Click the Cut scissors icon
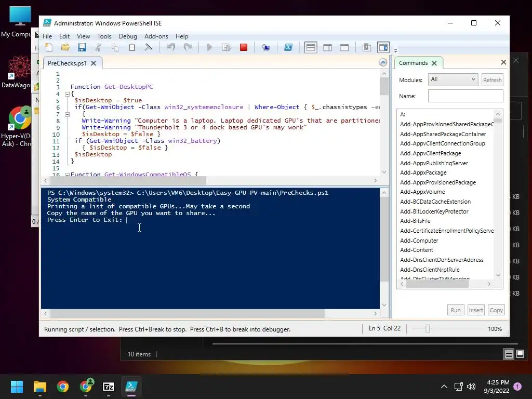This screenshot has height=399, width=532. (98, 47)
